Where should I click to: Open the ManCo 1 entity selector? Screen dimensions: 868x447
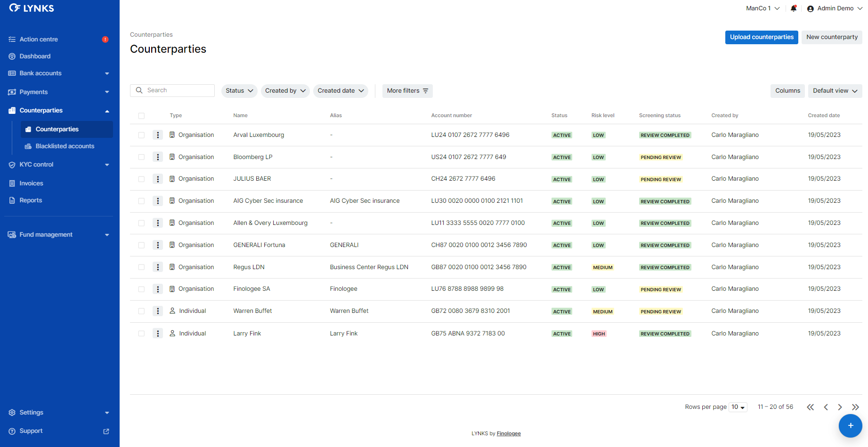coord(763,8)
